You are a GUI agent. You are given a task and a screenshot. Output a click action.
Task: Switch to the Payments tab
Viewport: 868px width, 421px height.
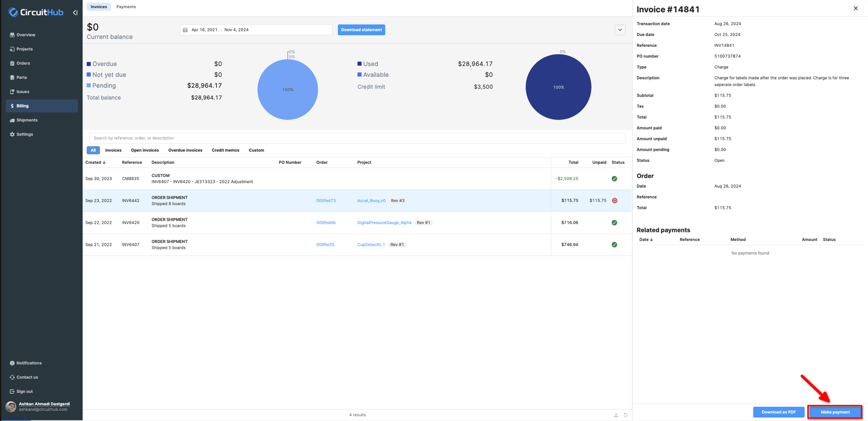coord(126,7)
